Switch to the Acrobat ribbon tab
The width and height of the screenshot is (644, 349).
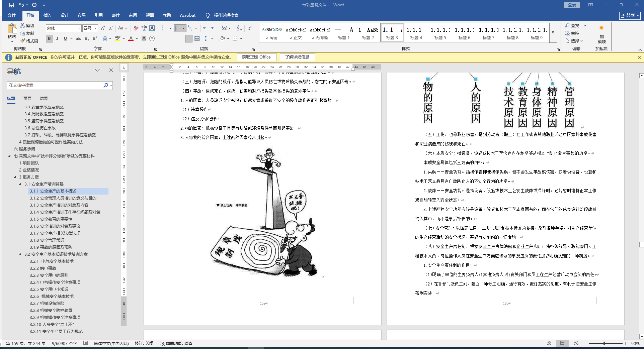click(x=188, y=15)
